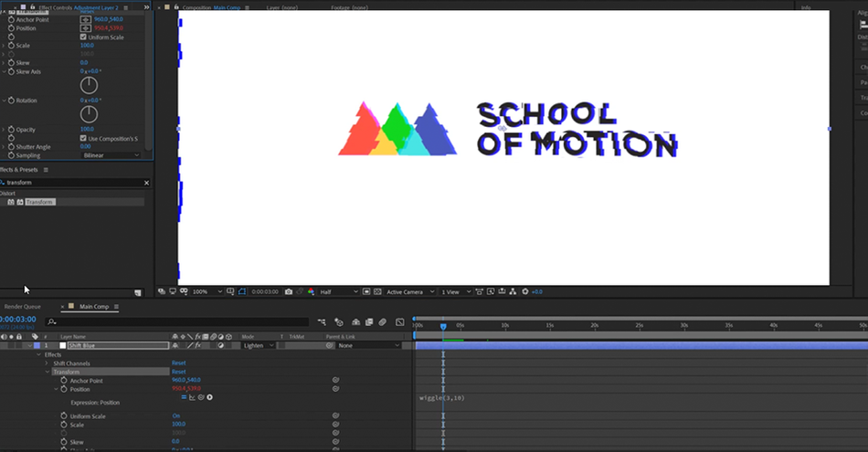The image size is (868, 452).
Task: Show hidden panel tabs double chevron
Action: (147, 7)
